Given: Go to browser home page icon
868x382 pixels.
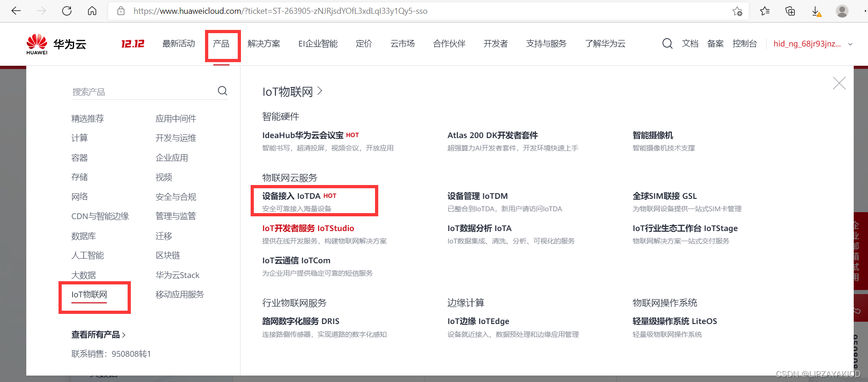Looking at the screenshot, I should pos(92,11).
